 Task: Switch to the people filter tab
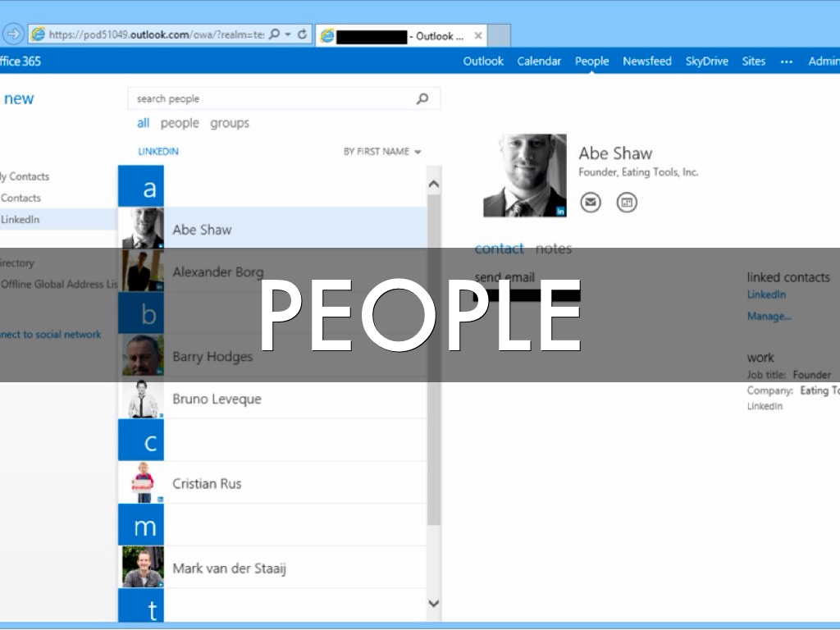coord(180,123)
